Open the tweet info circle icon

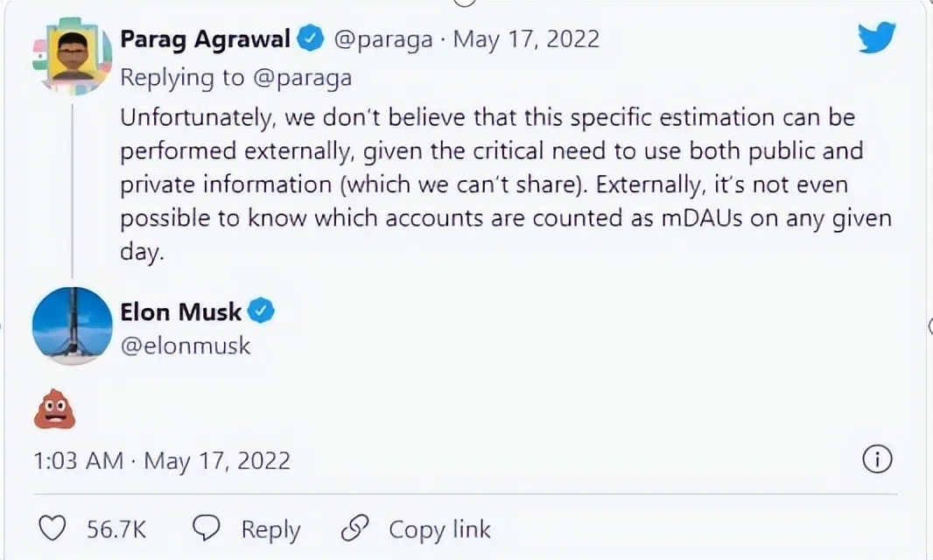click(877, 459)
